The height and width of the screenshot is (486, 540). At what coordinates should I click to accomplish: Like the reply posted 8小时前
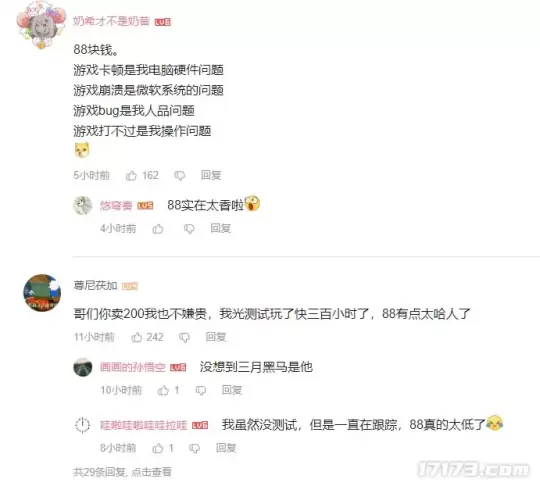[158, 448]
